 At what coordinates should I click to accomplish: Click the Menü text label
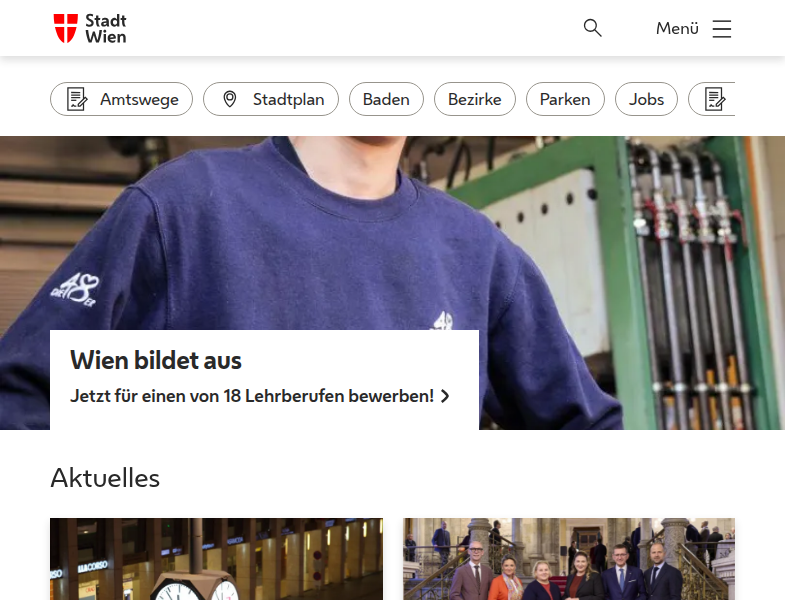click(x=677, y=29)
